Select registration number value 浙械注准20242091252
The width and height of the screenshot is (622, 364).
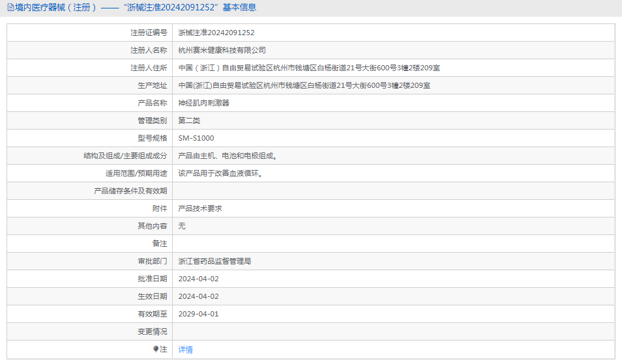coord(216,33)
